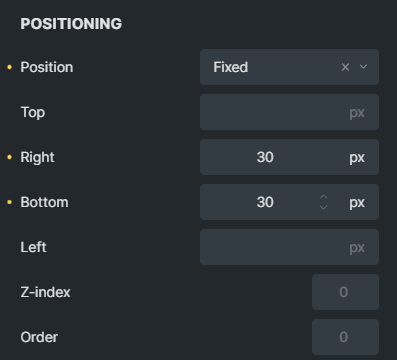Change the px unit for Bottom
Image resolution: width=397 pixels, height=360 pixels.
pos(357,203)
